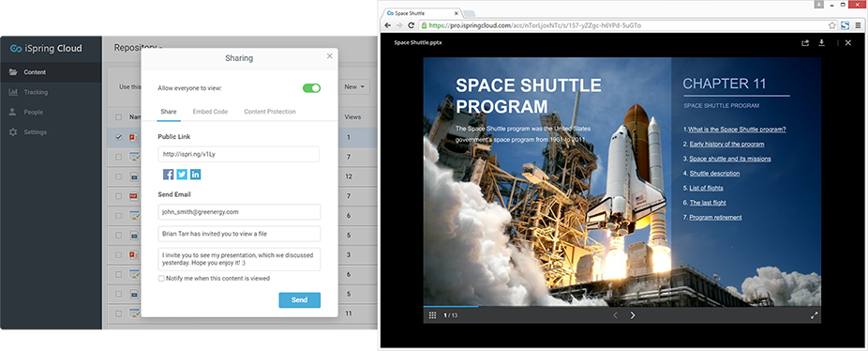
Task: Go forward in the browser
Action: (x=399, y=25)
